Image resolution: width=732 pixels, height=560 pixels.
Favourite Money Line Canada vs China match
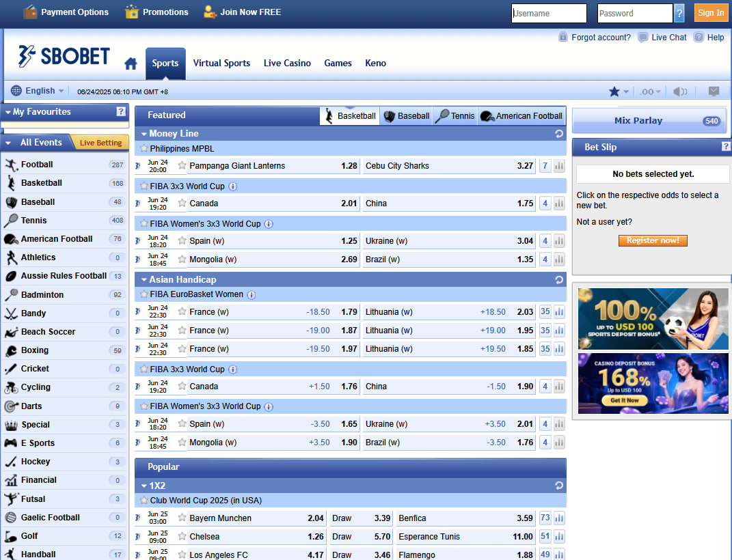point(182,204)
